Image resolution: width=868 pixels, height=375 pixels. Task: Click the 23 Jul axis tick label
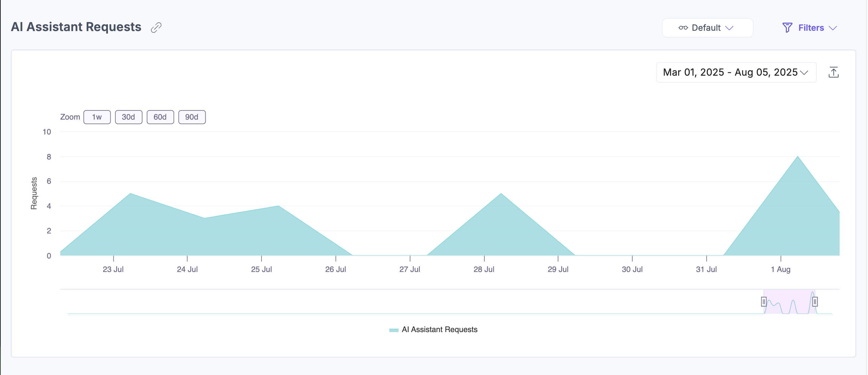pyautogui.click(x=113, y=270)
